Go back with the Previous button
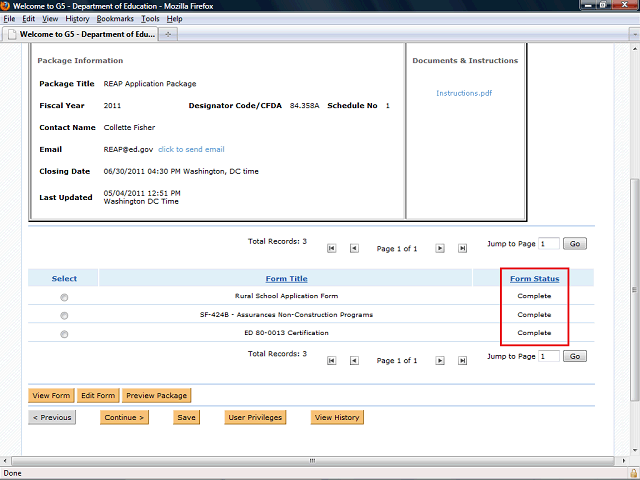The width and height of the screenshot is (640, 480). (52, 418)
